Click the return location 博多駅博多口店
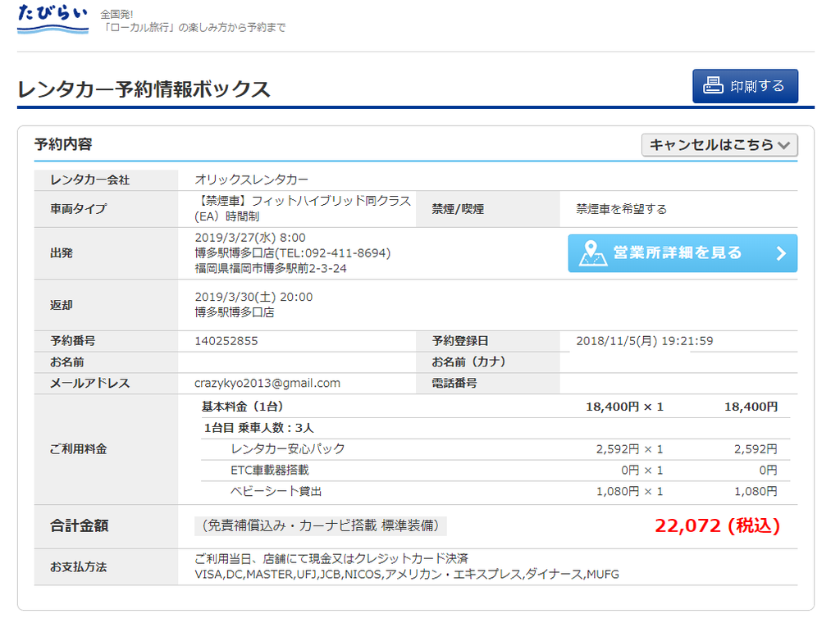 [x=234, y=312]
